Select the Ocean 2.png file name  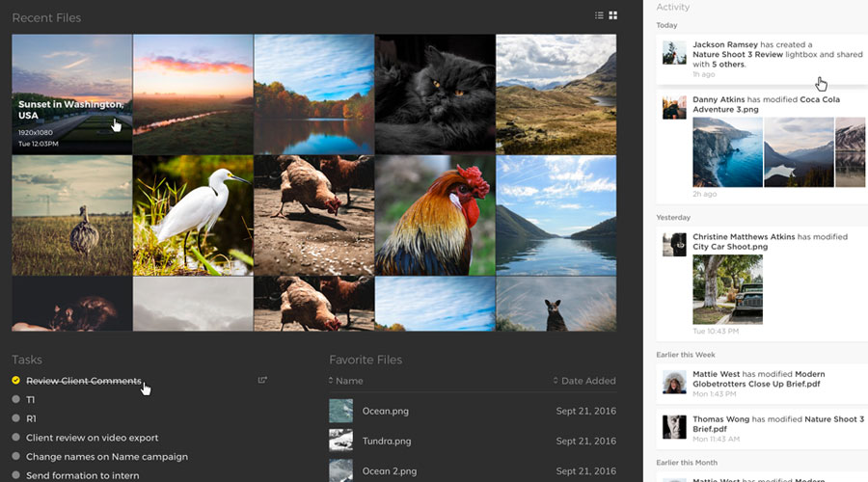coord(390,471)
